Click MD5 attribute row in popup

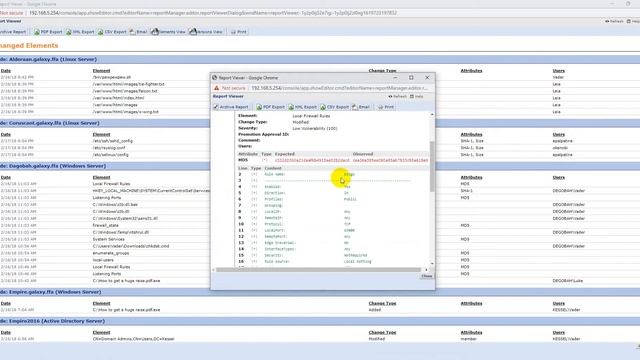click(x=333, y=160)
